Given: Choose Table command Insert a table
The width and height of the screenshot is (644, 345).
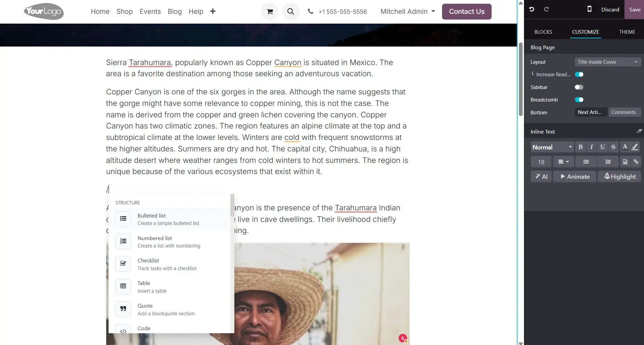Looking at the screenshot, I should pos(170,286).
